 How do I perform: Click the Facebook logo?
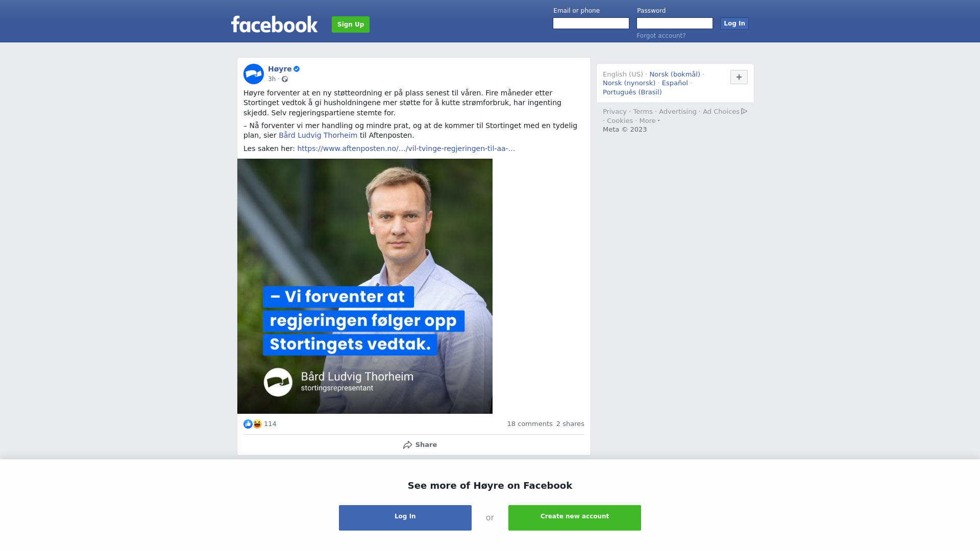coord(274,24)
